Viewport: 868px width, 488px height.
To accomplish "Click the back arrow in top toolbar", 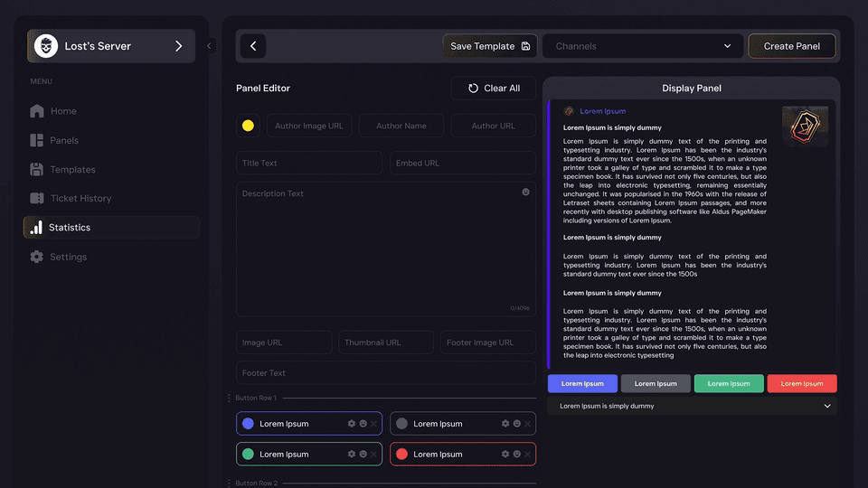I will pos(253,46).
